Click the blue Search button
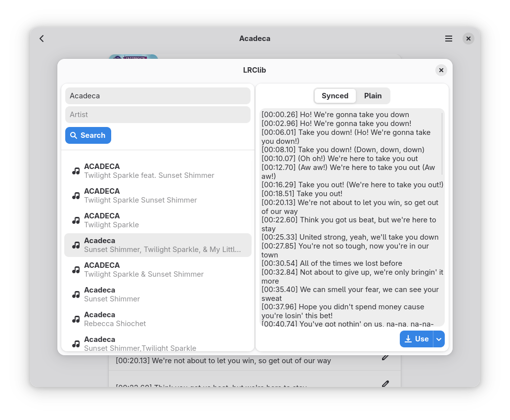Viewport: 510px width, 420px height. pyautogui.click(x=88, y=135)
